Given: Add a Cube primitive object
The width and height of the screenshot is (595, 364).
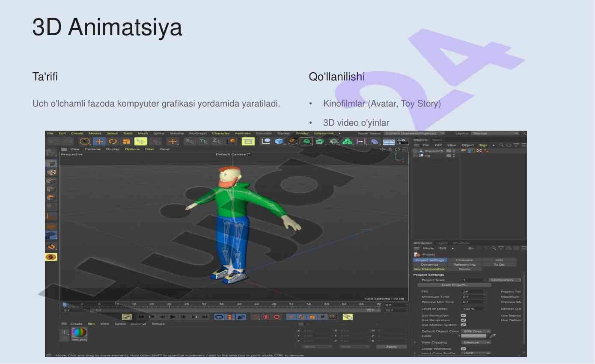Looking at the screenshot, I should 279,141.
